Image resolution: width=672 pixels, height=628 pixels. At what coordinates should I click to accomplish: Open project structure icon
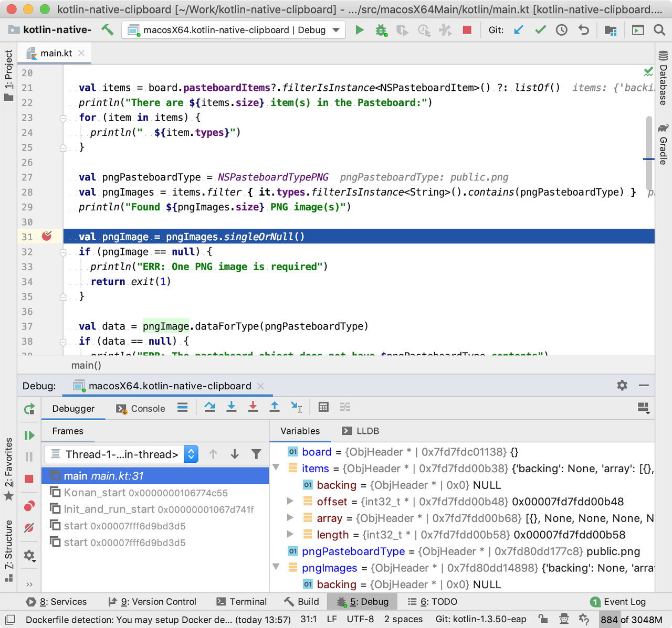click(x=610, y=30)
